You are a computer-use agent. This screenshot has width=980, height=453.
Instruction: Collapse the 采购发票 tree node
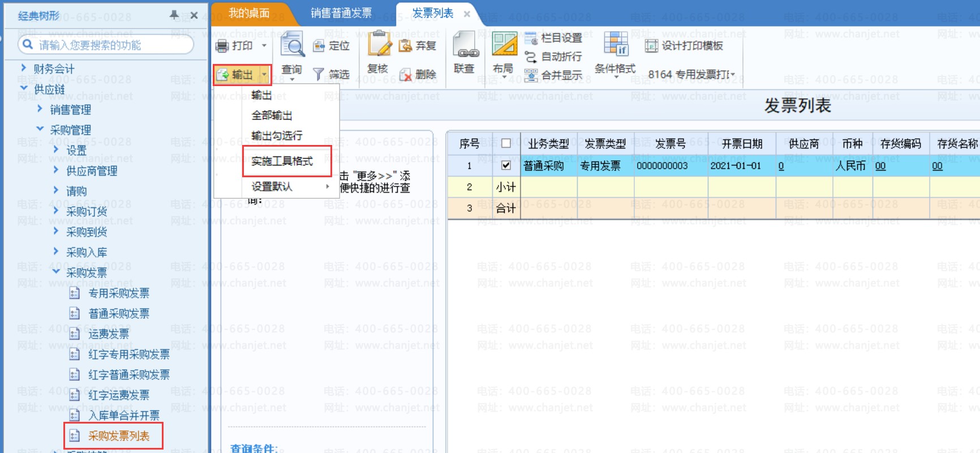click(x=55, y=272)
